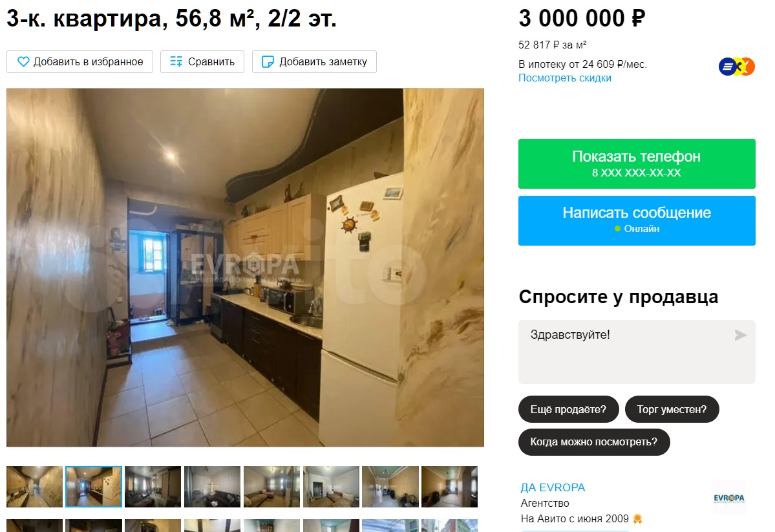Open the last thumbnail in the first row
775x532 pixels.
(x=449, y=487)
